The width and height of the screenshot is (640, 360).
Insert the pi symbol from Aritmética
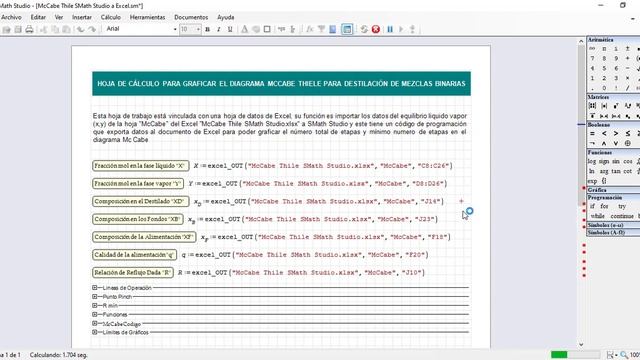click(x=604, y=49)
